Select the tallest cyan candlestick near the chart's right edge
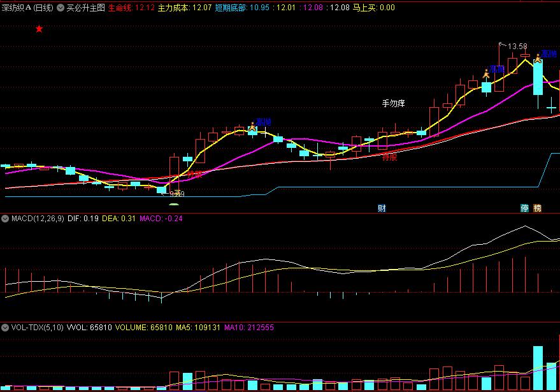Image resolution: width=560 pixels, height=392 pixels. coord(538,78)
